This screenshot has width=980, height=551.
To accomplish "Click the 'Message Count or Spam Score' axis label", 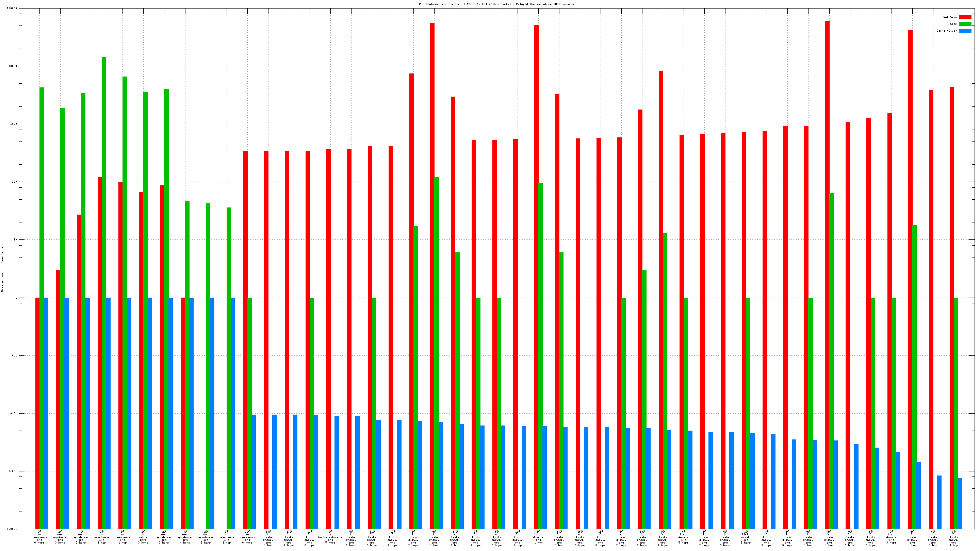I will coord(2,268).
